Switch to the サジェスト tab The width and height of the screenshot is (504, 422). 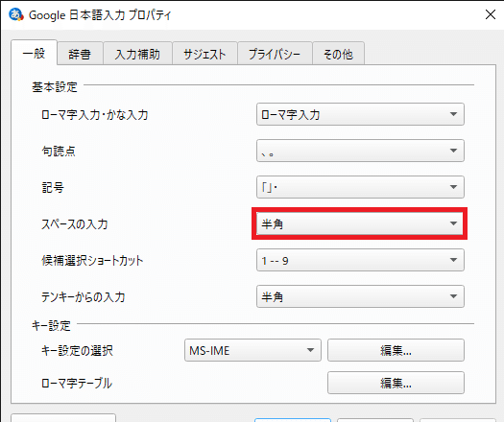204,54
